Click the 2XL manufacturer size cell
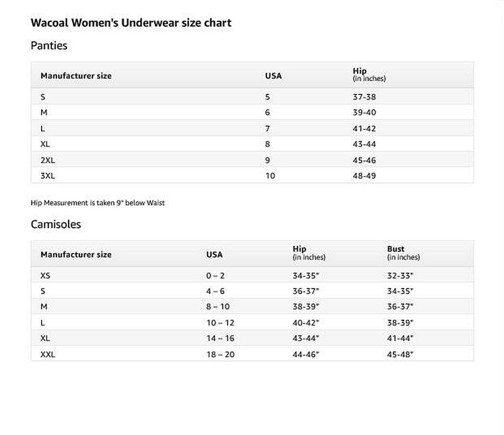This screenshot has height=435, width=504. (48, 160)
